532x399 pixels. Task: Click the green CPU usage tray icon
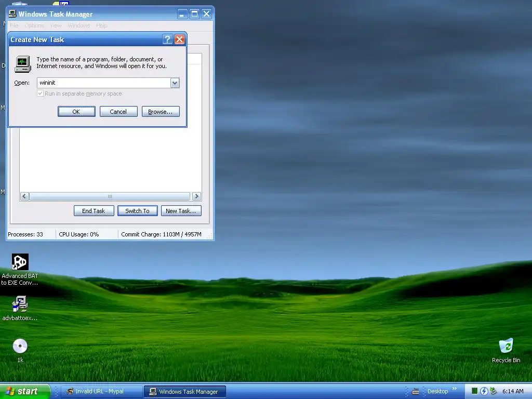point(475,391)
